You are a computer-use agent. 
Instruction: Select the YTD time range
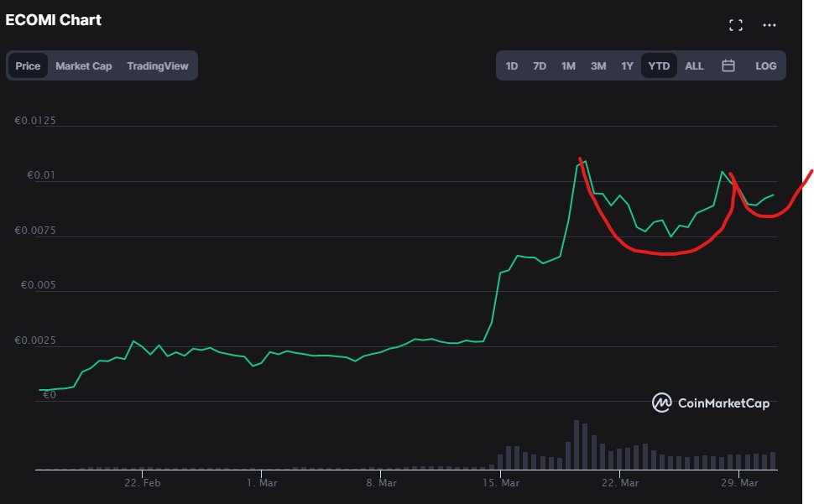click(x=659, y=66)
